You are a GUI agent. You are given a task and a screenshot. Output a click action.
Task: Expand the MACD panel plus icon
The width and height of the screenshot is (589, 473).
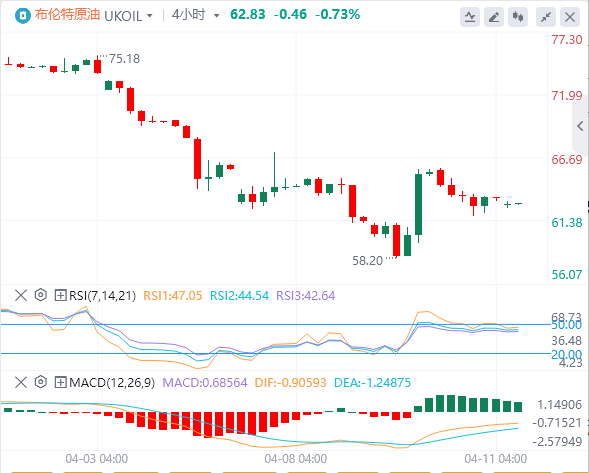pyautogui.click(x=60, y=382)
